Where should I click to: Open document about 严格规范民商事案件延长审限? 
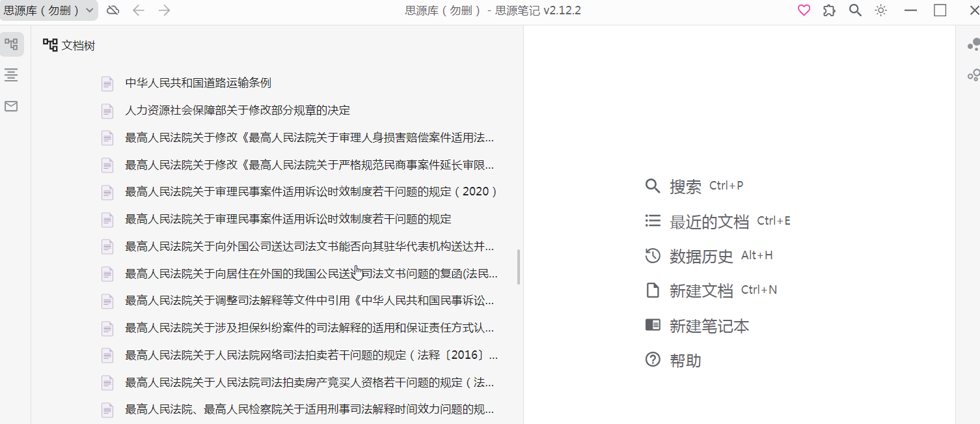pos(310,165)
